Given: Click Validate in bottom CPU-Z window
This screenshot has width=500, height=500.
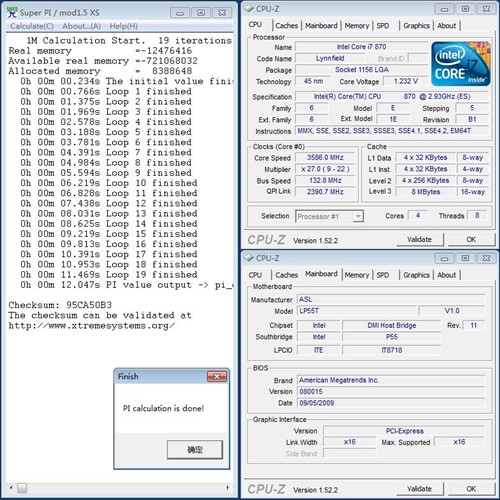Looking at the screenshot, I should (420, 489).
